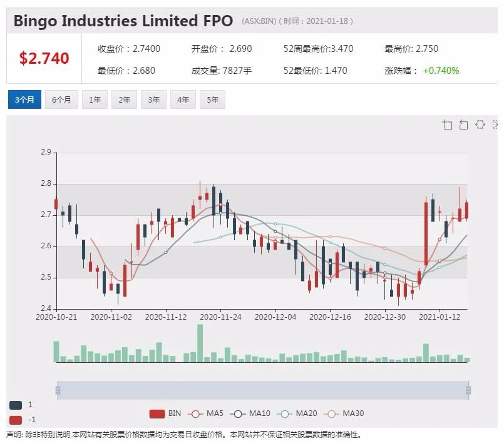Click the 2020-11-12 x-axis date label
The image size is (504, 446).
pyautogui.click(x=166, y=317)
